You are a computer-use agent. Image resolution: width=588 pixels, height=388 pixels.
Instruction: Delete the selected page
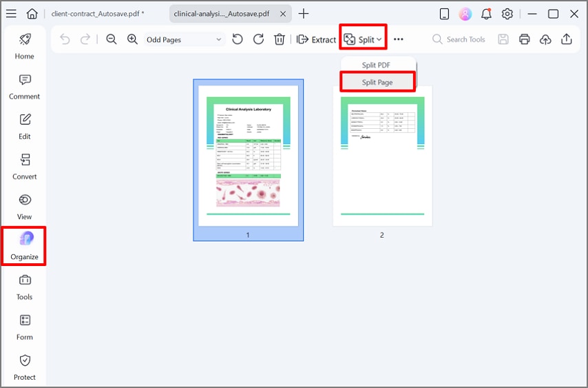(x=280, y=39)
